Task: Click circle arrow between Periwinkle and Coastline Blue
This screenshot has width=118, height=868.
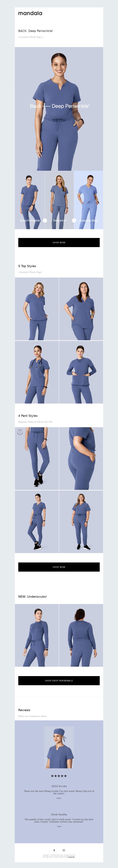Action: [x=74, y=220]
